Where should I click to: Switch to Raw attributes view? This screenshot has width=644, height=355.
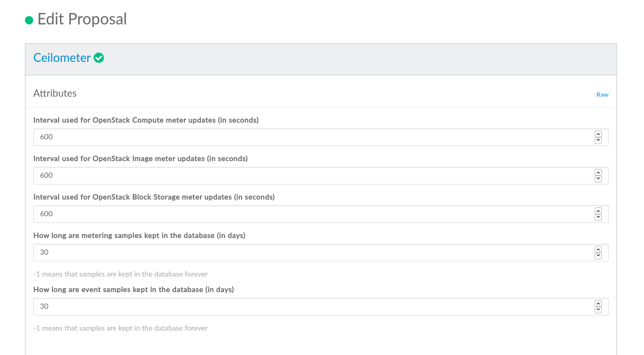[x=602, y=95]
